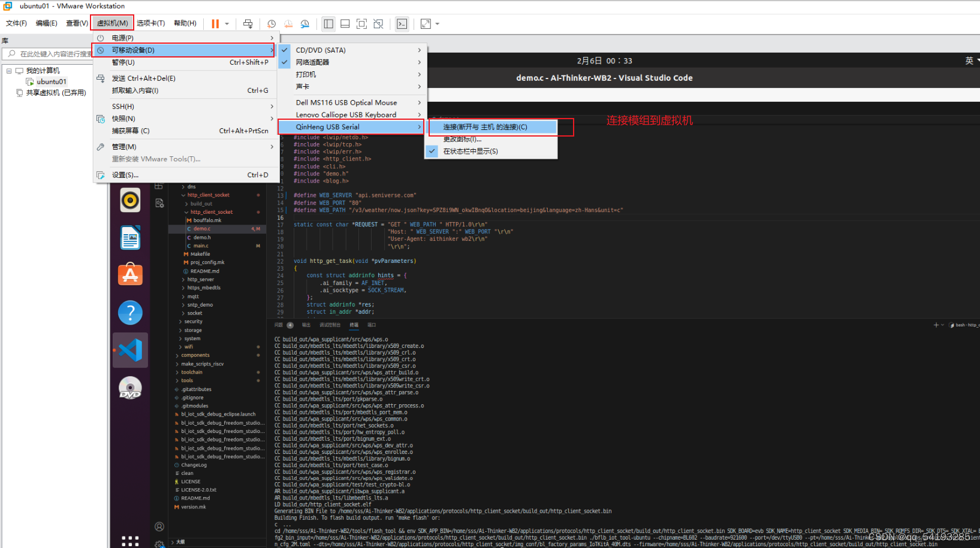Open the stretch mode dropdown arrow
This screenshot has width=980, height=548.
pyautogui.click(x=438, y=24)
